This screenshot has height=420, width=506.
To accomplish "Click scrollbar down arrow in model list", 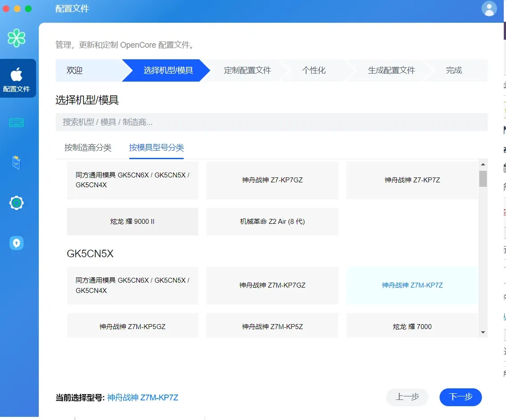I will tap(483, 332).
